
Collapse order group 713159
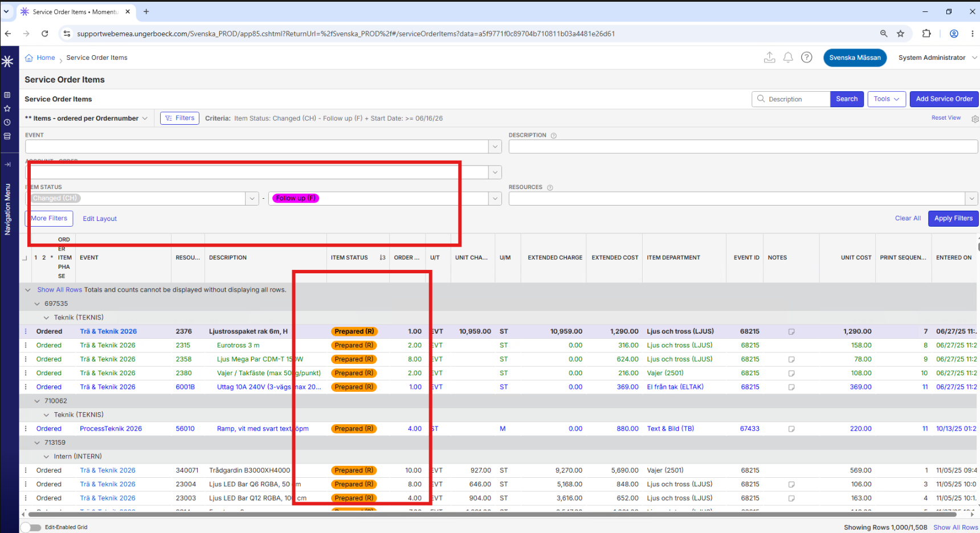[37, 443]
